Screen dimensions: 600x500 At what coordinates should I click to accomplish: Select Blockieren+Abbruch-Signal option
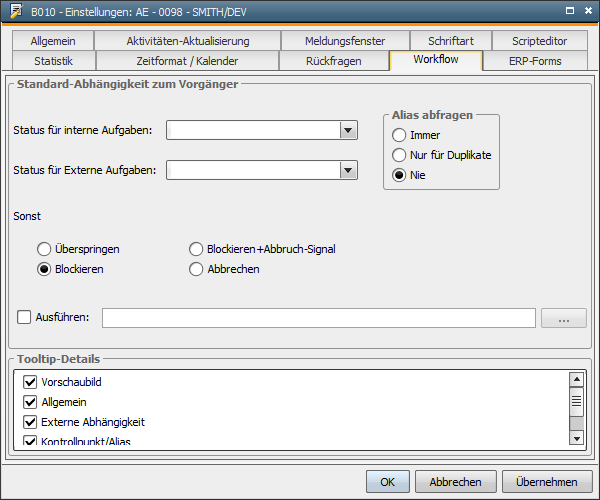[197, 249]
